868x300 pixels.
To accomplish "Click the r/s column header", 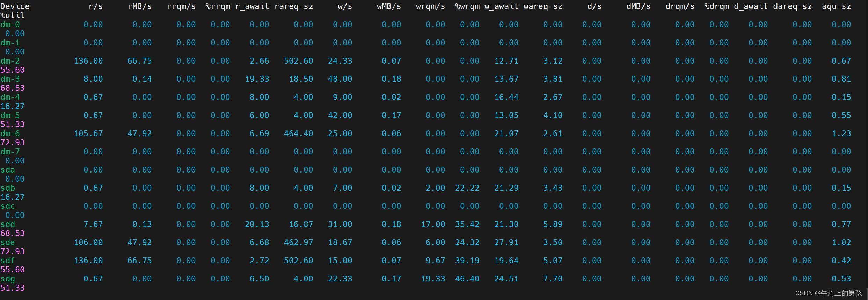I will [96, 6].
